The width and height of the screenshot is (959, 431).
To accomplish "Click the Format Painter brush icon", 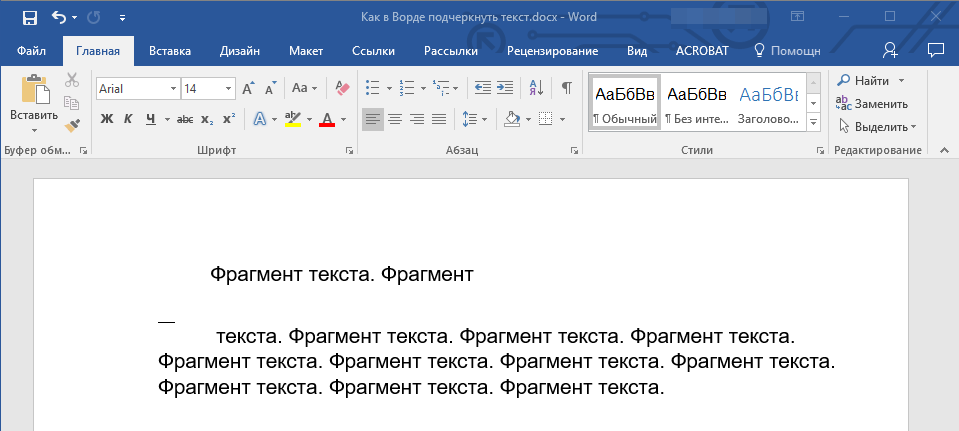I will click(72, 126).
